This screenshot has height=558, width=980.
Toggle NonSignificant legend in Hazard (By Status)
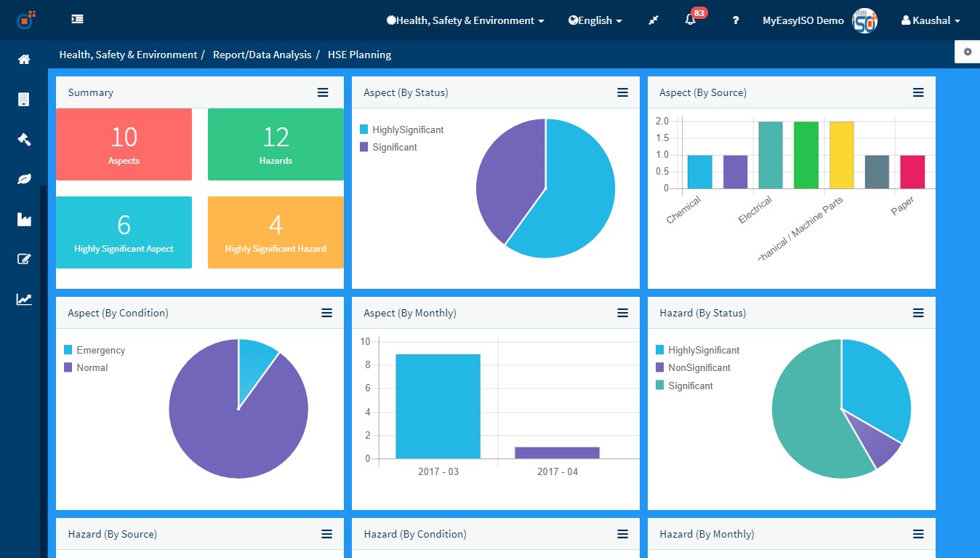coord(693,367)
